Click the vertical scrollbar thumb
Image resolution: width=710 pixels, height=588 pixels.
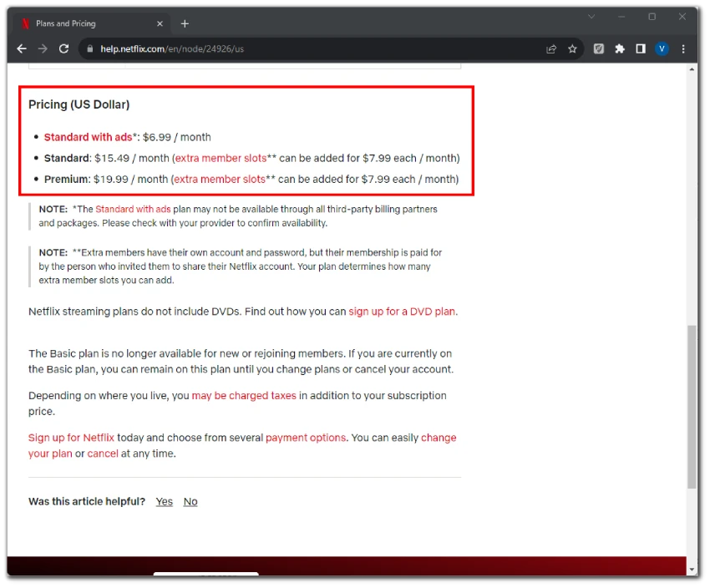click(692, 407)
